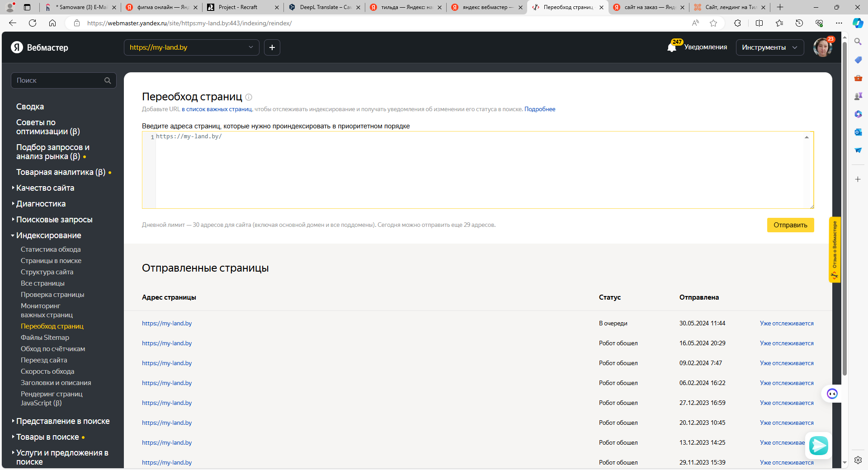Expand Услуги и предложения в поиске section
This screenshot has height=470, width=868.
62,457
